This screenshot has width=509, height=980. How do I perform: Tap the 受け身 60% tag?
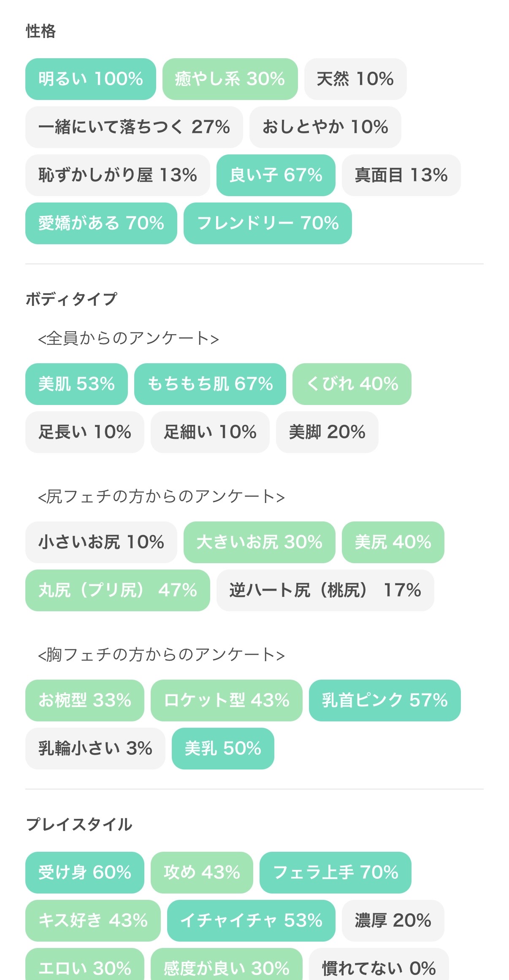pos(85,872)
